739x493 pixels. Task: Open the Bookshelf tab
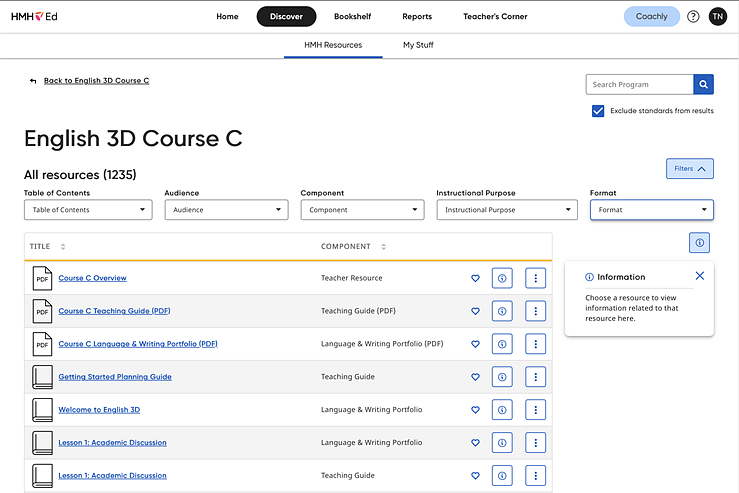coord(353,16)
